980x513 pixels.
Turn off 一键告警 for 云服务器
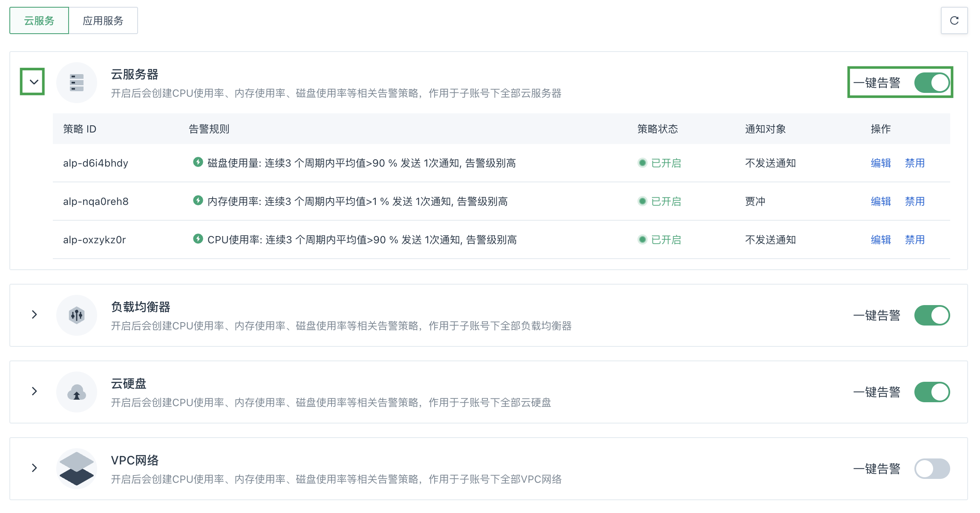[x=932, y=83]
